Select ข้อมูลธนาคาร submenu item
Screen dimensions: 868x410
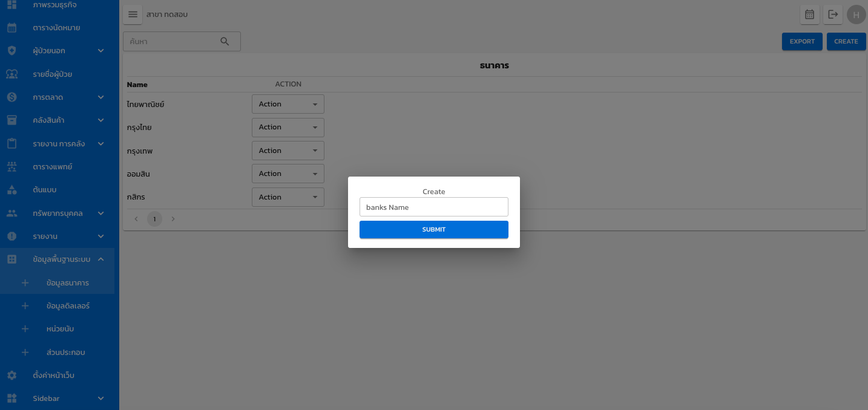[68, 283]
